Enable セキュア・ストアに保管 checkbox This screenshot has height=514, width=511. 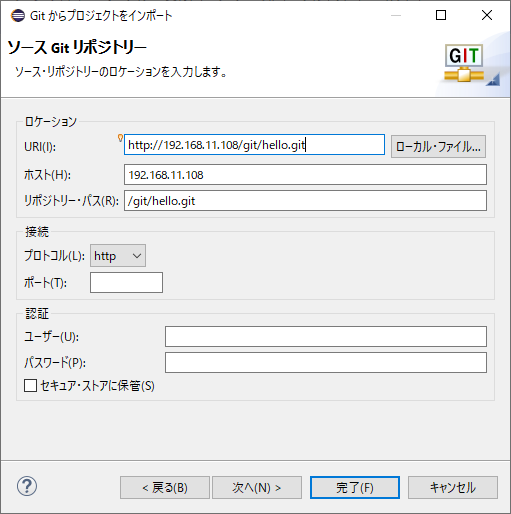click(x=30, y=386)
